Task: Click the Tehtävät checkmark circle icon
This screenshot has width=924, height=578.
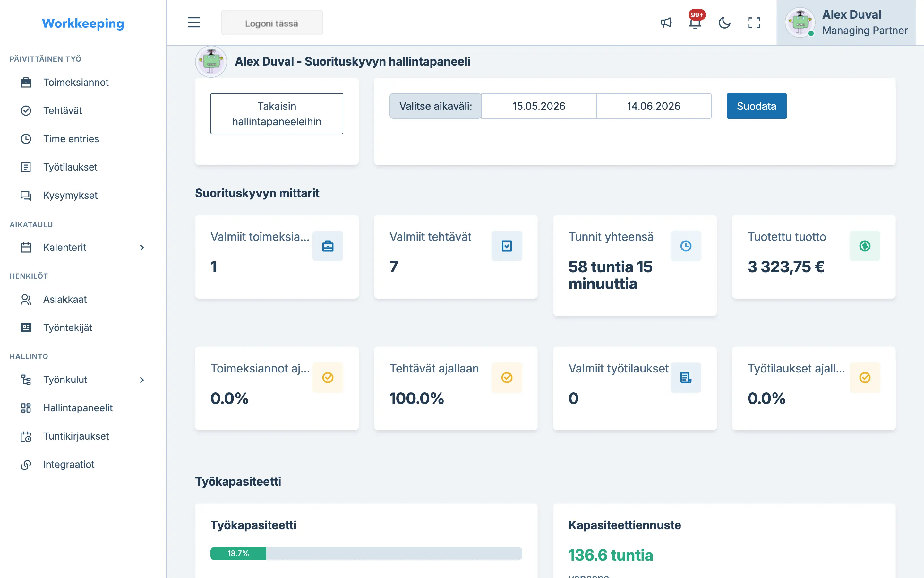Action: (x=26, y=110)
